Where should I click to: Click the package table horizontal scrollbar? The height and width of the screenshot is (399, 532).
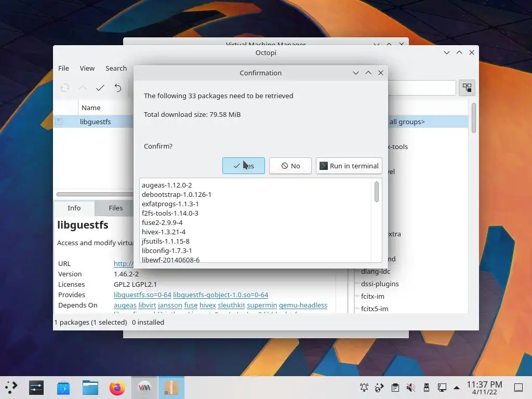point(95,194)
